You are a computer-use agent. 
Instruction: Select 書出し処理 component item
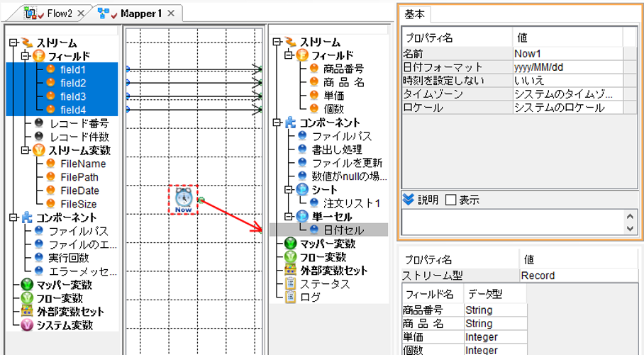click(337, 149)
